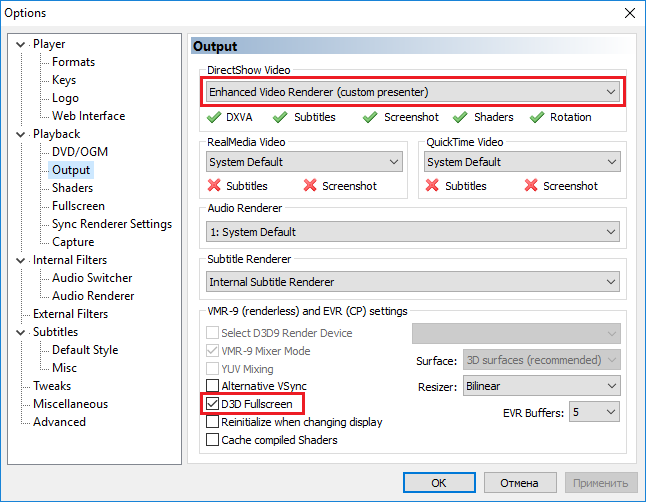Collapse the Playback tree node
Screen dimensions: 646x502
(x=22, y=134)
